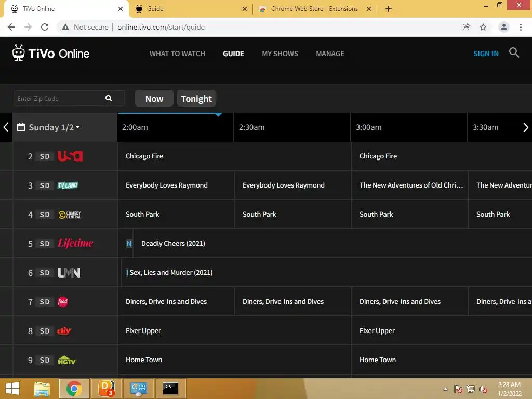Close the Guide browser tab
This screenshot has width=532, height=399.
(x=245, y=9)
